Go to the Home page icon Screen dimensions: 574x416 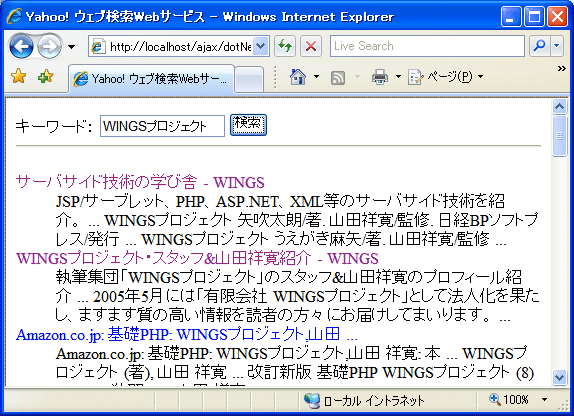tap(298, 77)
